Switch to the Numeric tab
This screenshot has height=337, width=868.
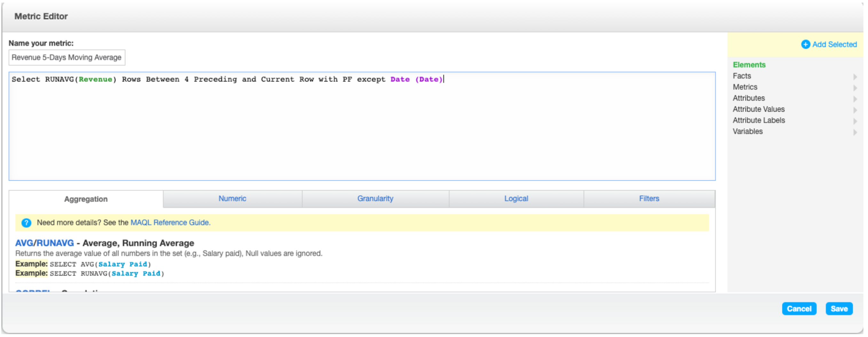(232, 199)
